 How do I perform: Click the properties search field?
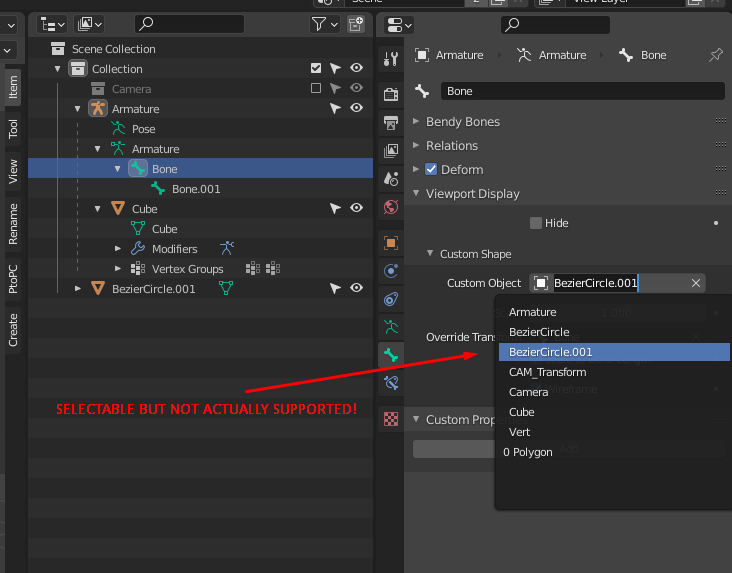click(x=555, y=25)
